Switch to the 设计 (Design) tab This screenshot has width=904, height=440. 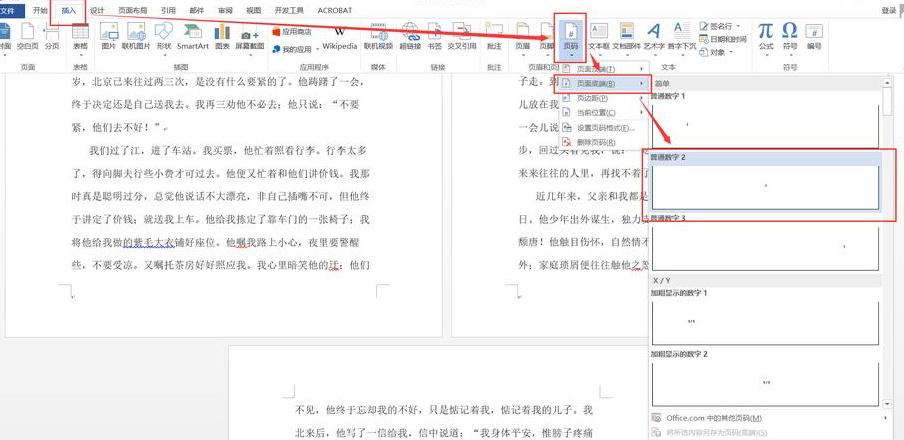pos(97,10)
